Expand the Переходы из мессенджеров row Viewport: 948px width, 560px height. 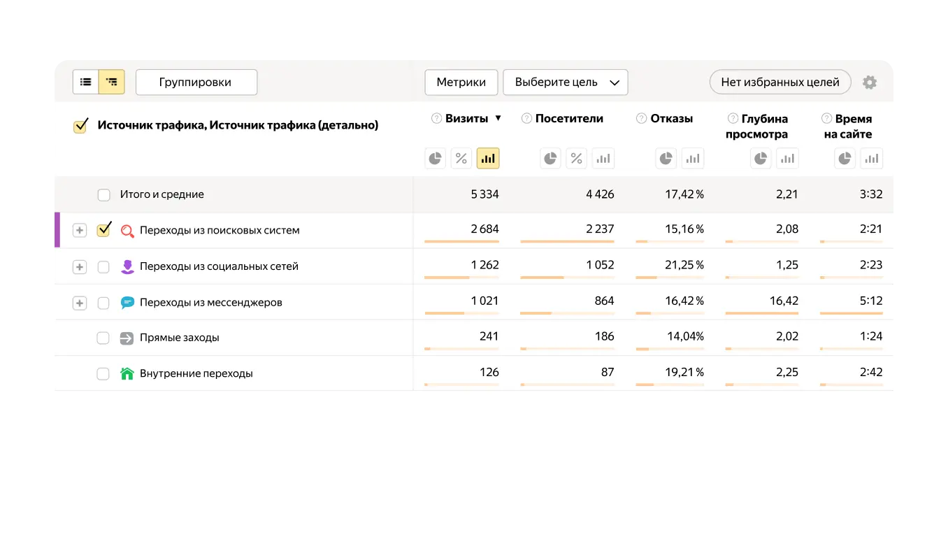(79, 302)
